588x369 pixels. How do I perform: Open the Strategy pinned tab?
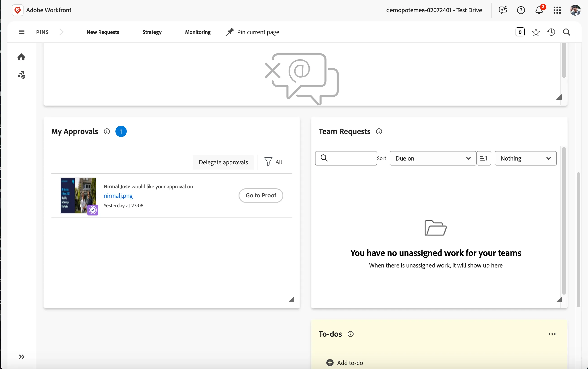(152, 32)
